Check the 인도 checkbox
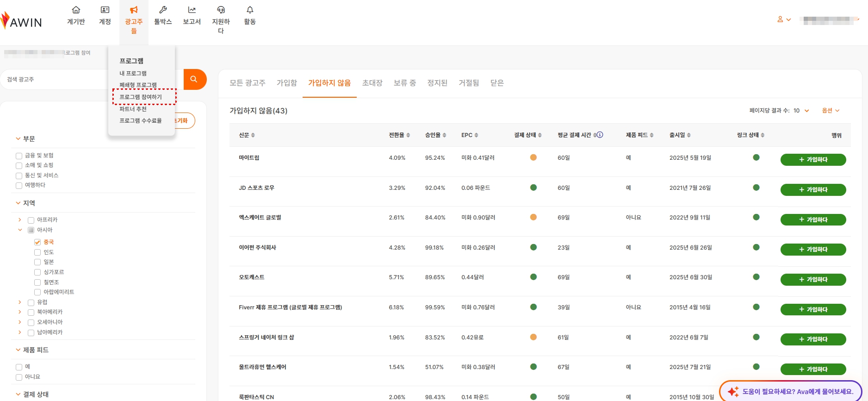 37,252
